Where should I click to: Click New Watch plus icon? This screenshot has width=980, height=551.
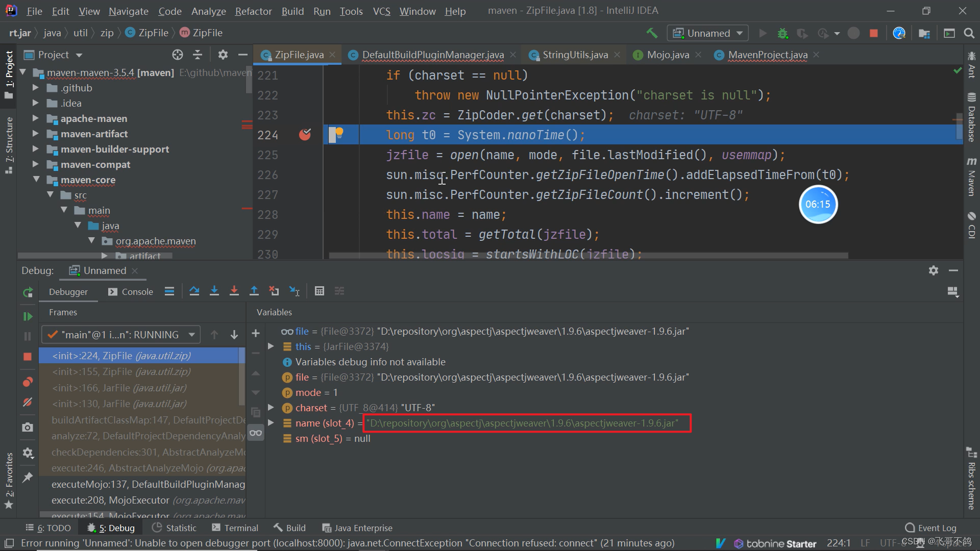click(x=256, y=333)
